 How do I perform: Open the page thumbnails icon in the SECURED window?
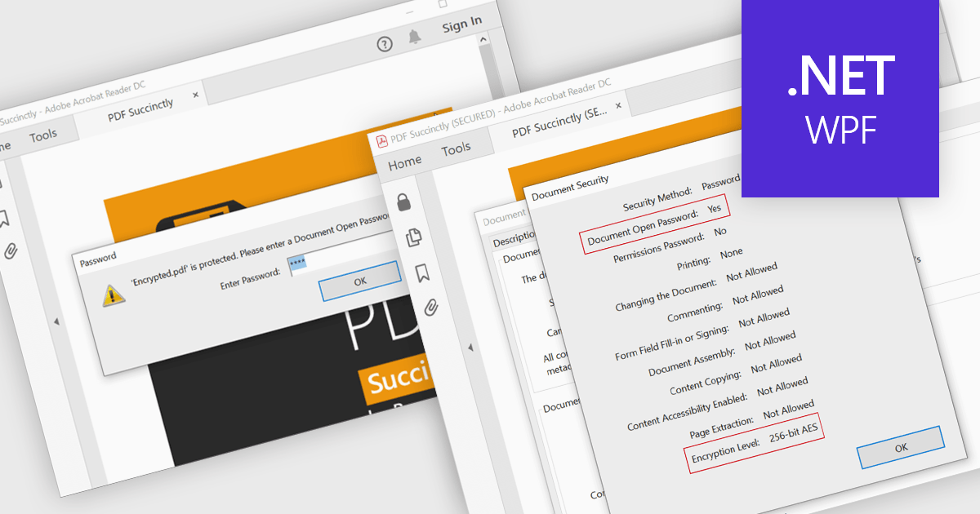(x=414, y=237)
